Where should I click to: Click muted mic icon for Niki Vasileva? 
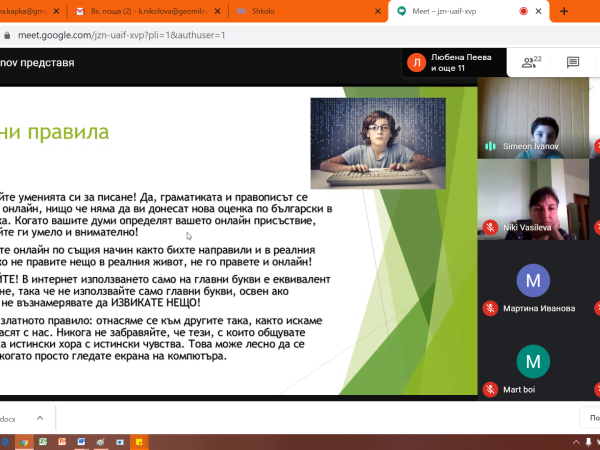tap(490, 227)
